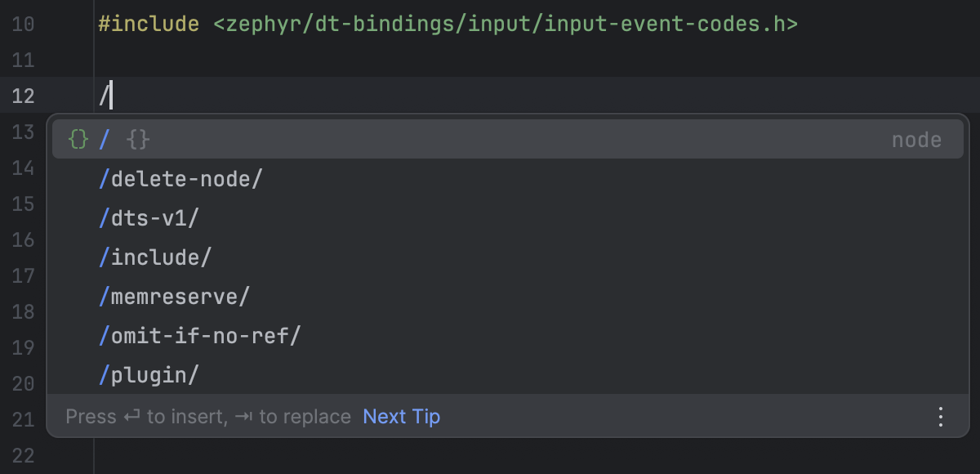Click line number 12 in the gutter
Image resolution: width=980 pixels, height=474 pixels.
[24, 96]
